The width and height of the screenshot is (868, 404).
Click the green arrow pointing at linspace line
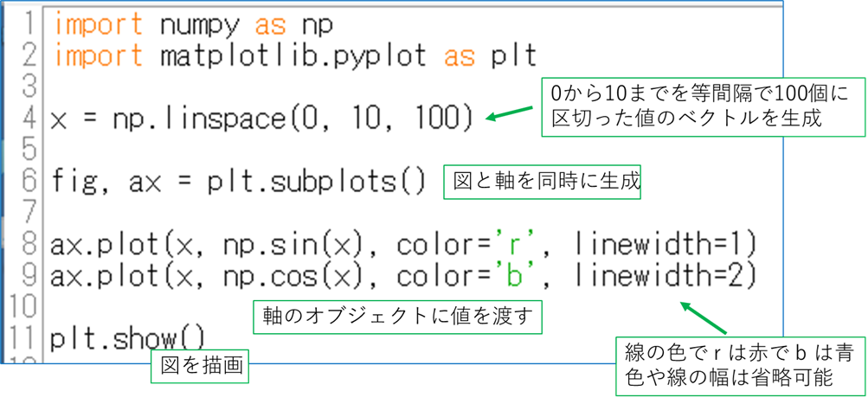pyautogui.click(x=509, y=113)
